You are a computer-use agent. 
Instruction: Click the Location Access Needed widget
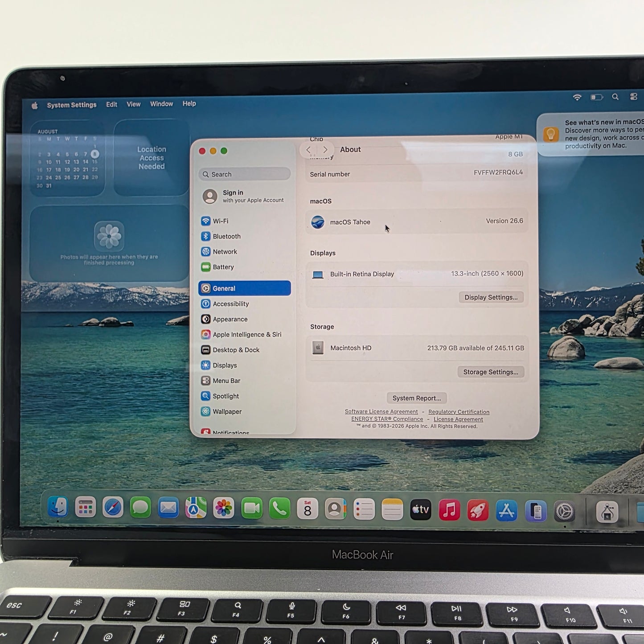pyautogui.click(x=152, y=158)
